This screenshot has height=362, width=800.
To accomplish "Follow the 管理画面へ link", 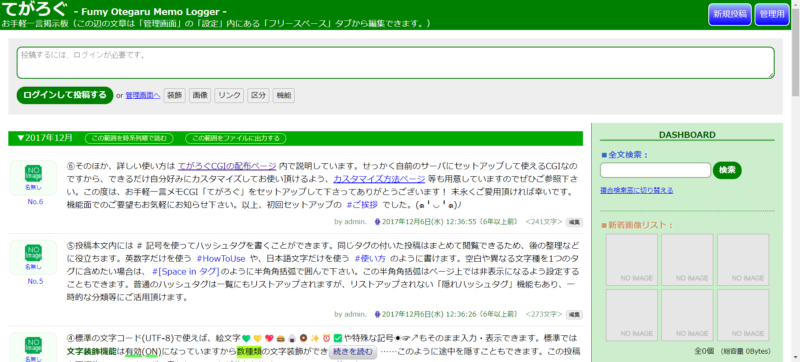I will pos(143,95).
